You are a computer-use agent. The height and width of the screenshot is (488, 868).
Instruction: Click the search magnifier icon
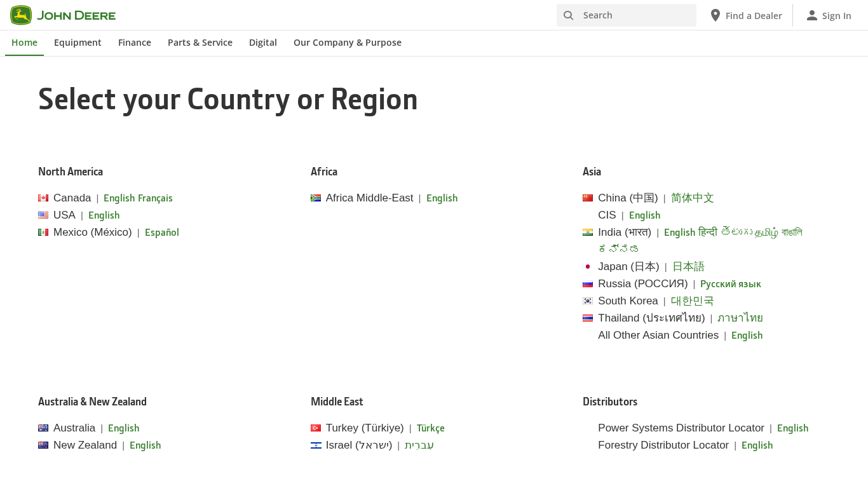[569, 15]
